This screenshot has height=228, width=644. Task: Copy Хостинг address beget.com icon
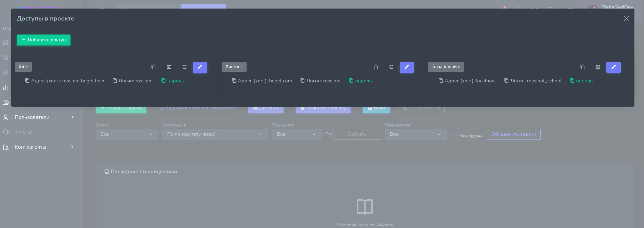[x=234, y=81]
